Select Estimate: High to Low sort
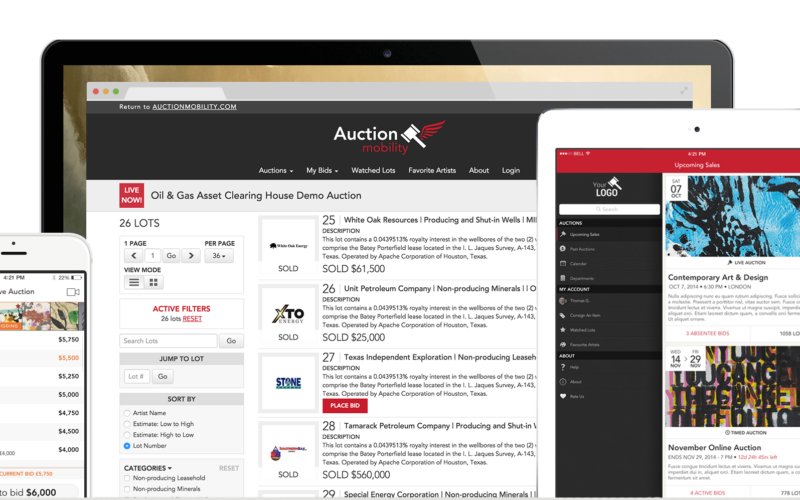 coord(127,435)
